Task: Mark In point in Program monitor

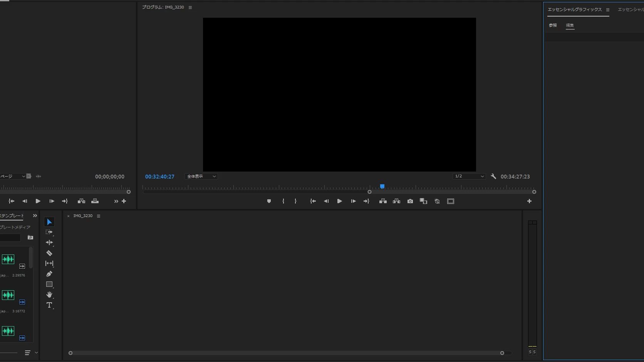Action: click(283, 201)
